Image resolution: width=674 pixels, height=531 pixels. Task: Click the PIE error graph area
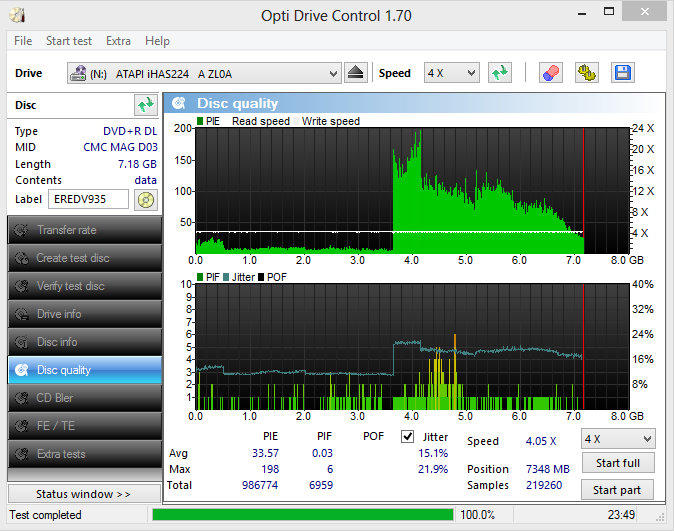[413, 190]
